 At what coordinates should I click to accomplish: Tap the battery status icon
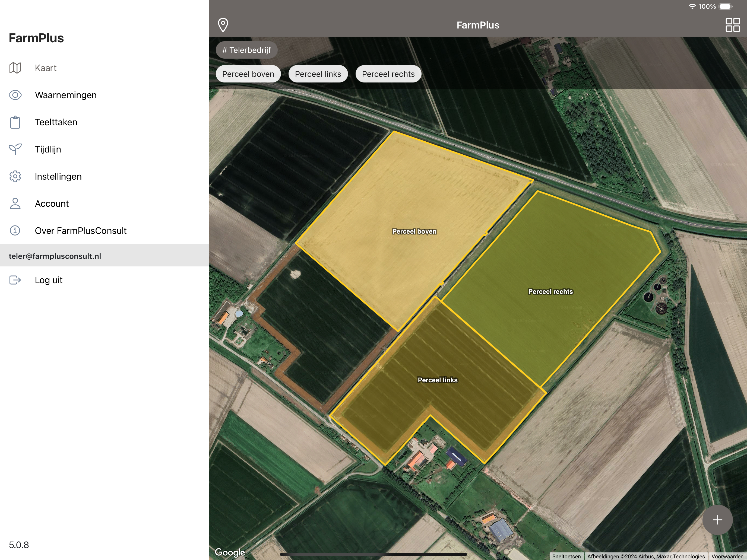click(x=725, y=7)
